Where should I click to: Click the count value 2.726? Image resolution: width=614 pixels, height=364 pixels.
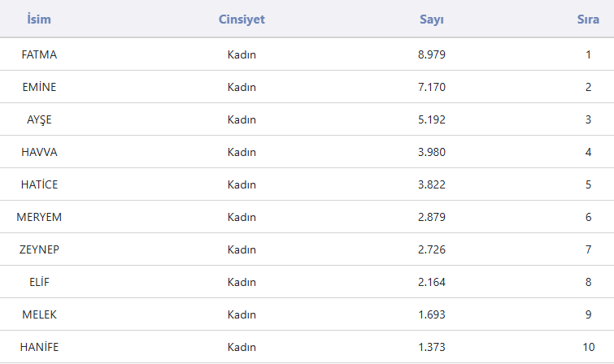(x=431, y=249)
